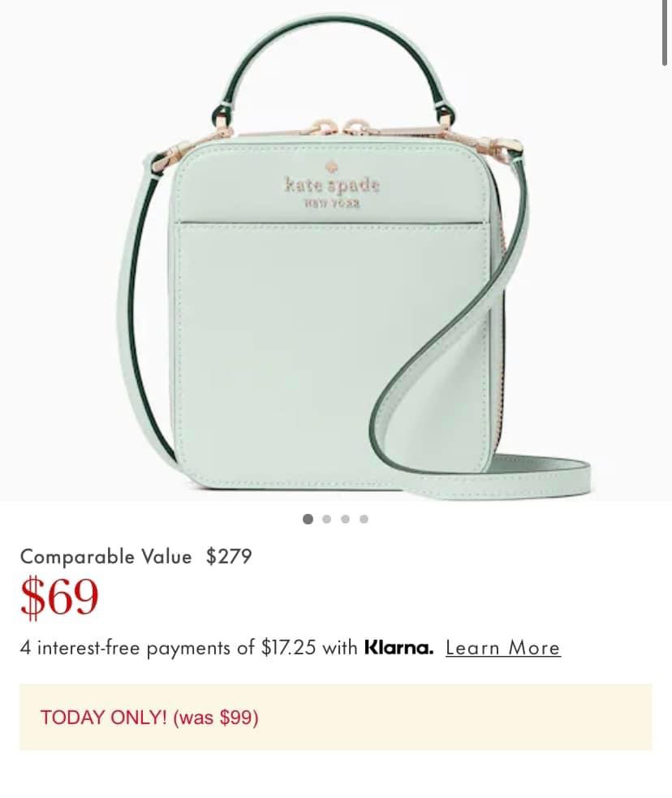Show the third product image dot
Image resolution: width=672 pixels, height=798 pixels.
click(x=346, y=519)
